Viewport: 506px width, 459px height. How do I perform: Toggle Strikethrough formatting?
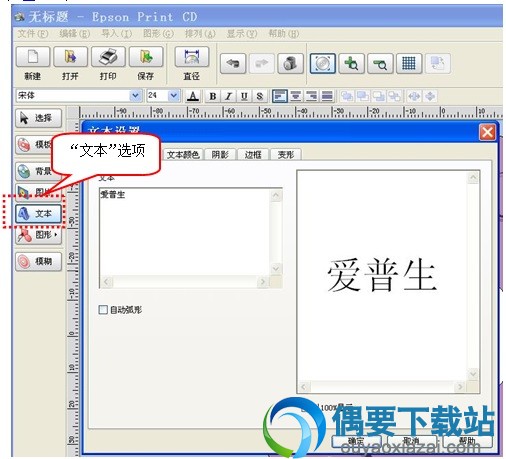pyautogui.click(x=260, y=96)
